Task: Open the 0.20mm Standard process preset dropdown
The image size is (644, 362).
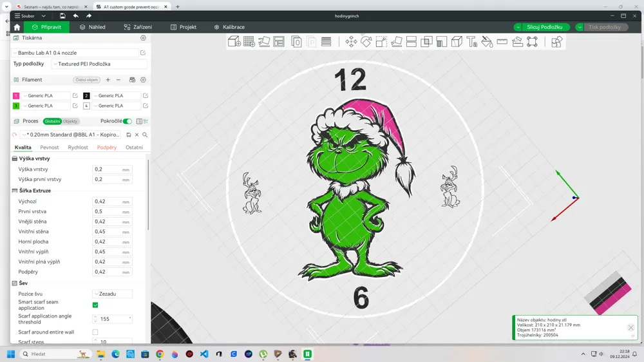Action: point(71,135)
